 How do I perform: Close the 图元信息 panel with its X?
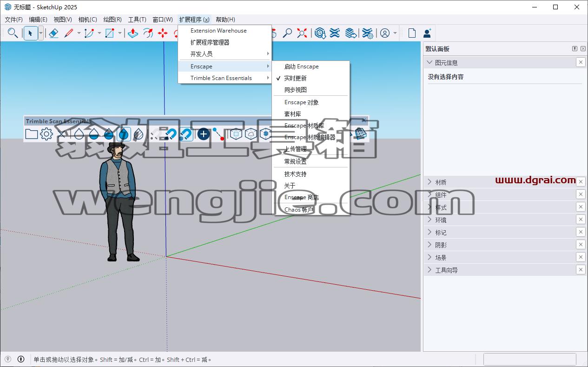[x=581, y=62]
